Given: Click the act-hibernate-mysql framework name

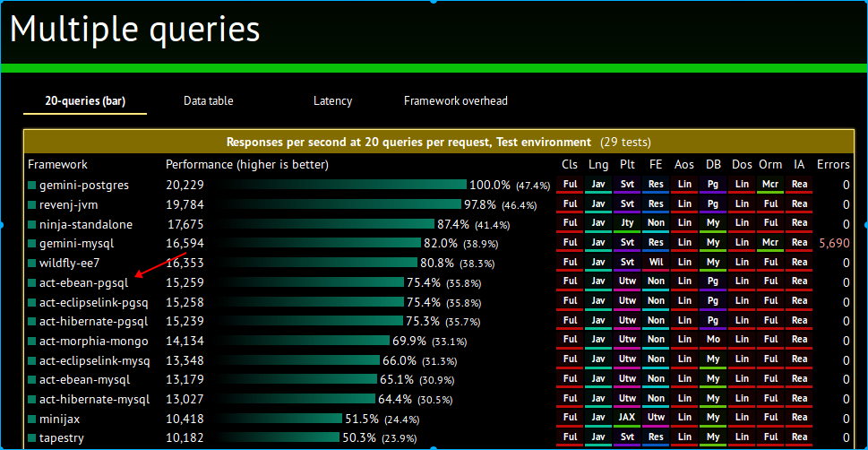Looking at the screenshot, I should click(95, 400).
